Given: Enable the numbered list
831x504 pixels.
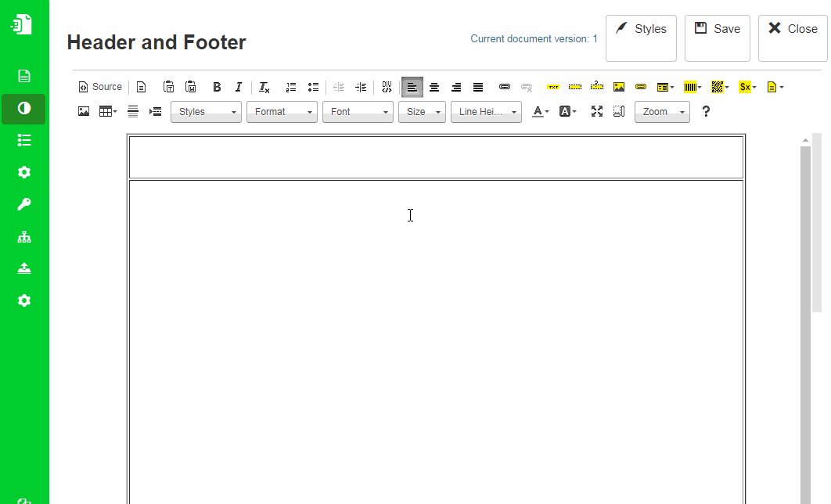Looking at the screenshot, I should click(291, 87).
